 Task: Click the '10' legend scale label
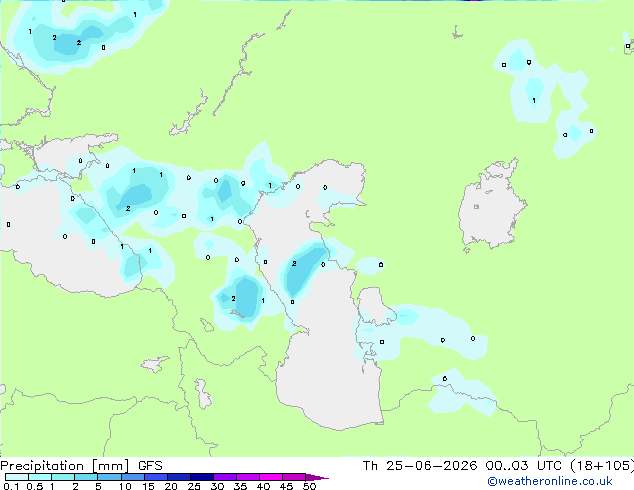coord(125,486)
